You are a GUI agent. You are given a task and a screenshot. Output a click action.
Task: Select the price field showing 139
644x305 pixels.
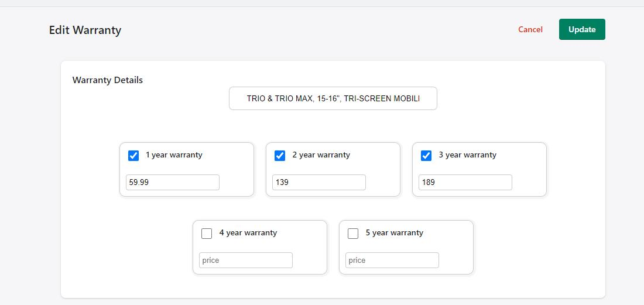(319, 182)
